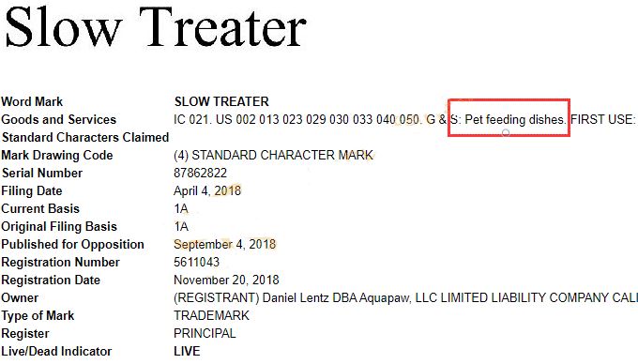Click the November 20, 2018 registration date

226,280
